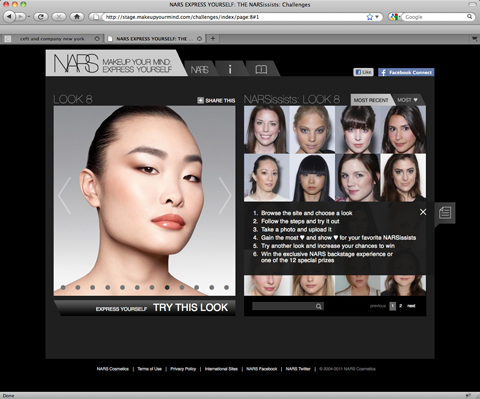This screenshot has height=399, width=480.
Task: Select the NARS logo tab
Action: [199, 69]
